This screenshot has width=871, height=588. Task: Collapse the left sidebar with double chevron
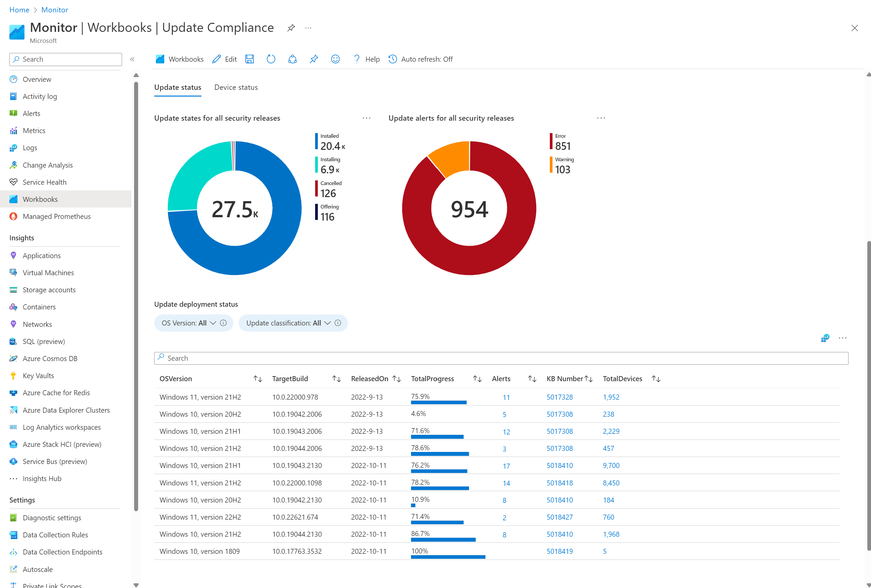pyautogui.click(x=132, y=59)
